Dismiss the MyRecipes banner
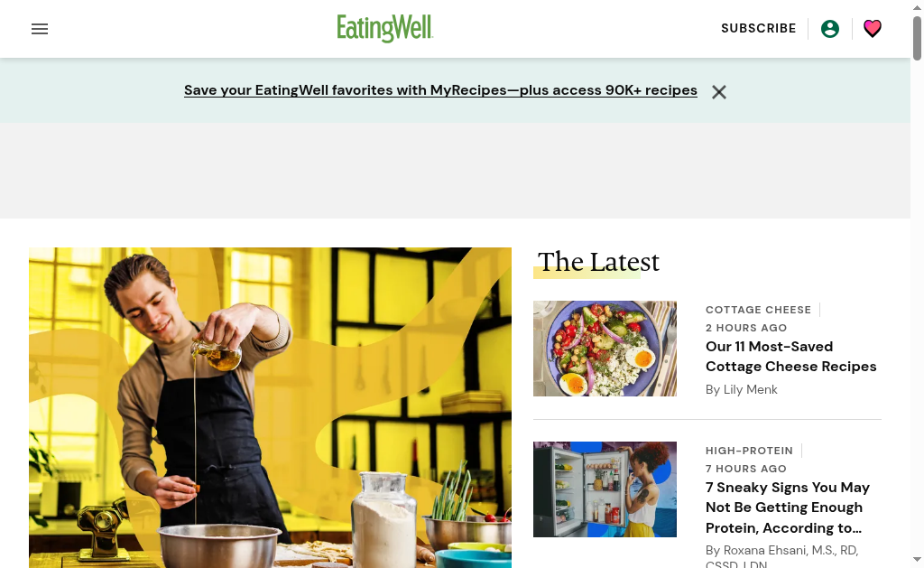The width and height of the screenshot is (924, 568). coord(718,92)
